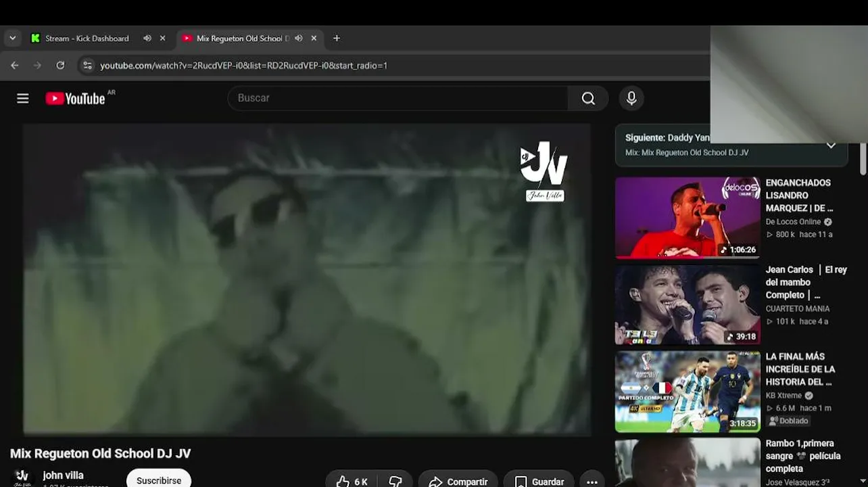Open Jean Carlos El rey del mambo thumbnail
This screenshot has width=868, height=487.
click(688, 304)
